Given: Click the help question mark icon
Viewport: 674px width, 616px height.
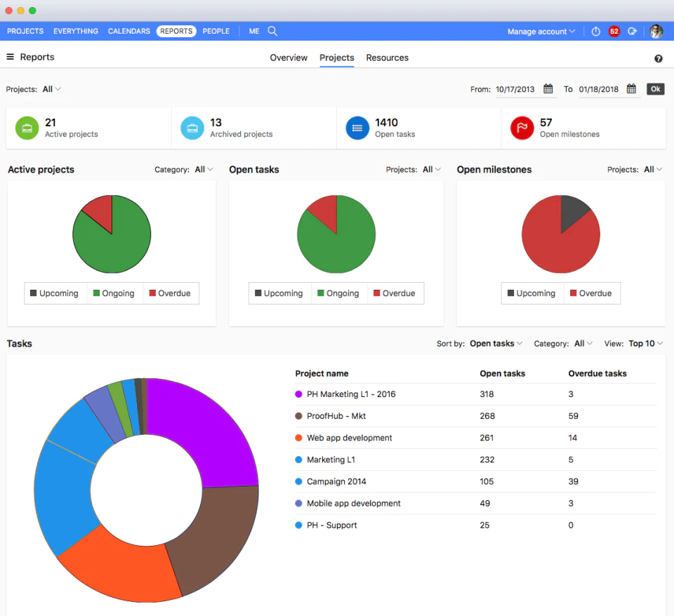Looking at the screenshot, I should (x=658, y=59).
